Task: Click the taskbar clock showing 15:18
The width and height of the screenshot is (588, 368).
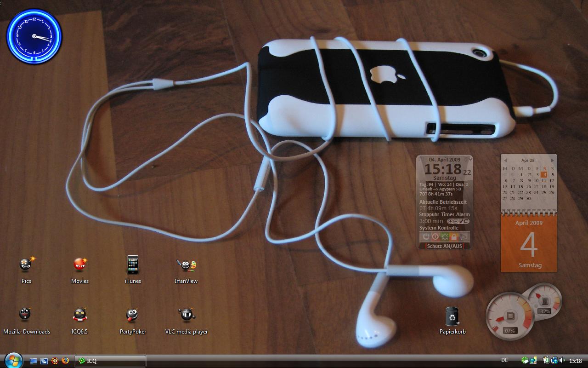Action: point(576,361)
